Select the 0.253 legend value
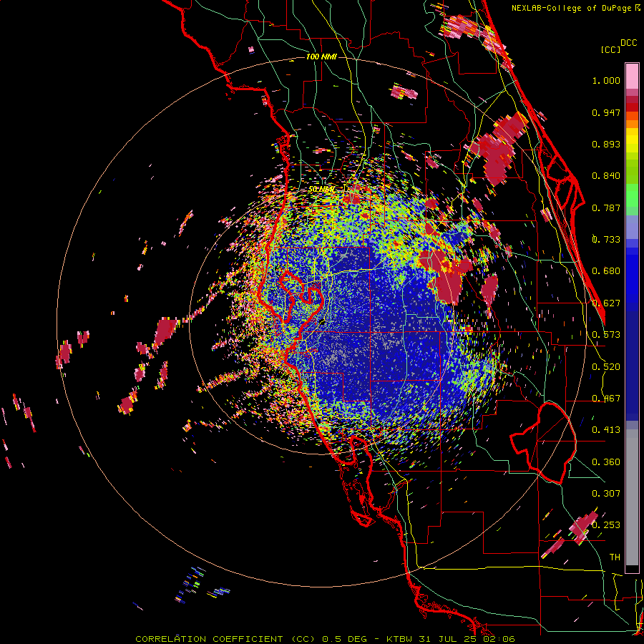The width and height of the screenshot is (644, 644). (x=606, y=525)
